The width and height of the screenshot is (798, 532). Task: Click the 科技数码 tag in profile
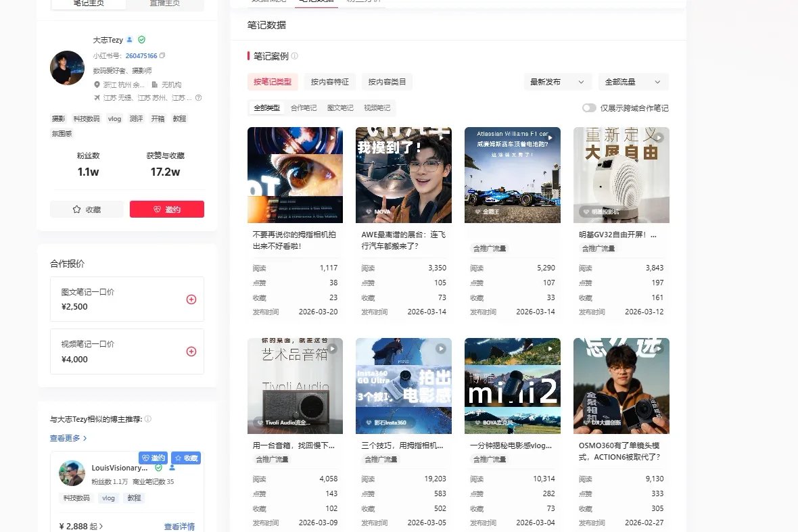pyautogui.click(x=86, y=118)
